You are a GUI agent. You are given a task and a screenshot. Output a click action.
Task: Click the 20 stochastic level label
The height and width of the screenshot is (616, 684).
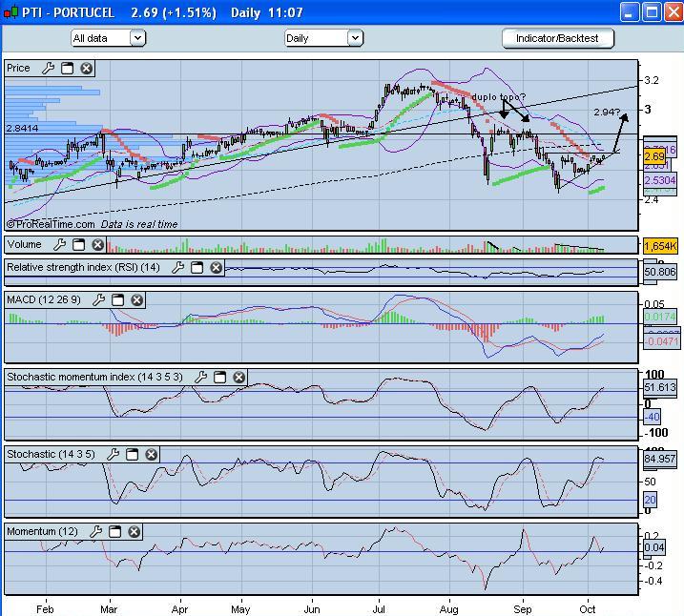(650, 500)
